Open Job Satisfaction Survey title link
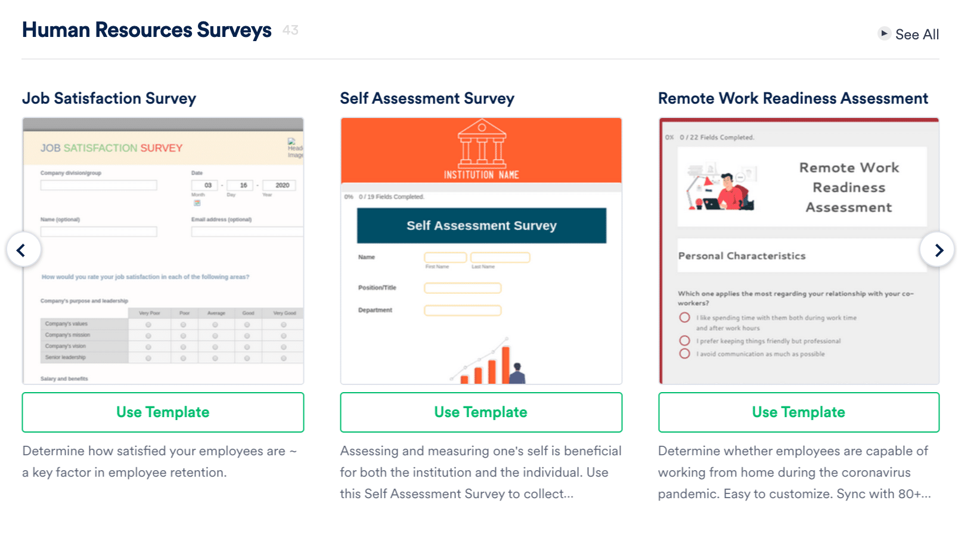 pos(109,98)
